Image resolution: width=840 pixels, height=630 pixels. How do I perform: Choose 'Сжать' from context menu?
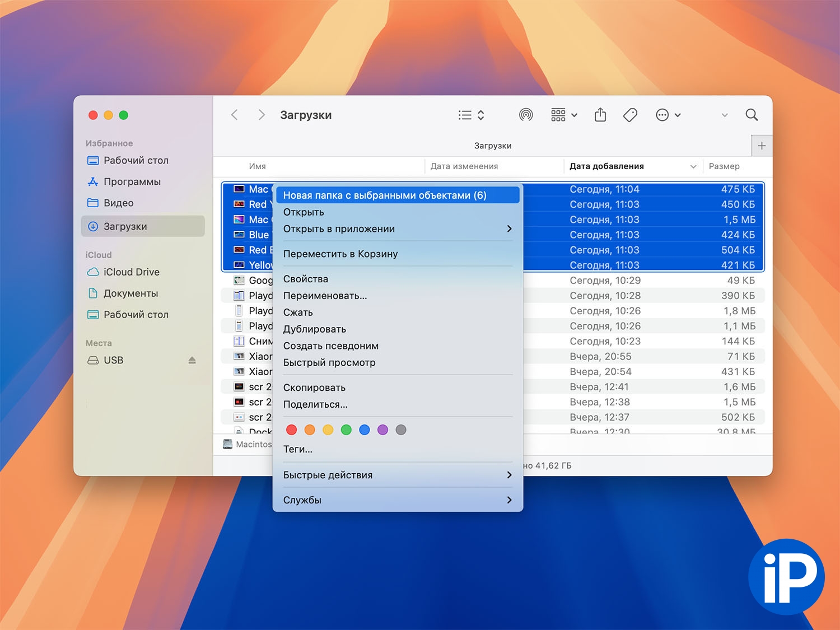[x=298, y=312]
